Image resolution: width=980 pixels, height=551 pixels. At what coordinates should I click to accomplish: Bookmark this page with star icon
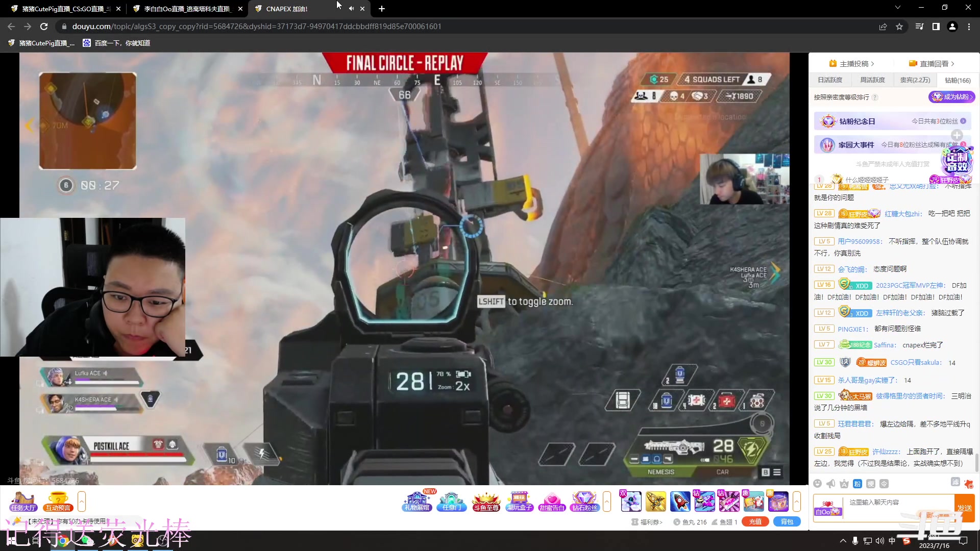point(899,27)
